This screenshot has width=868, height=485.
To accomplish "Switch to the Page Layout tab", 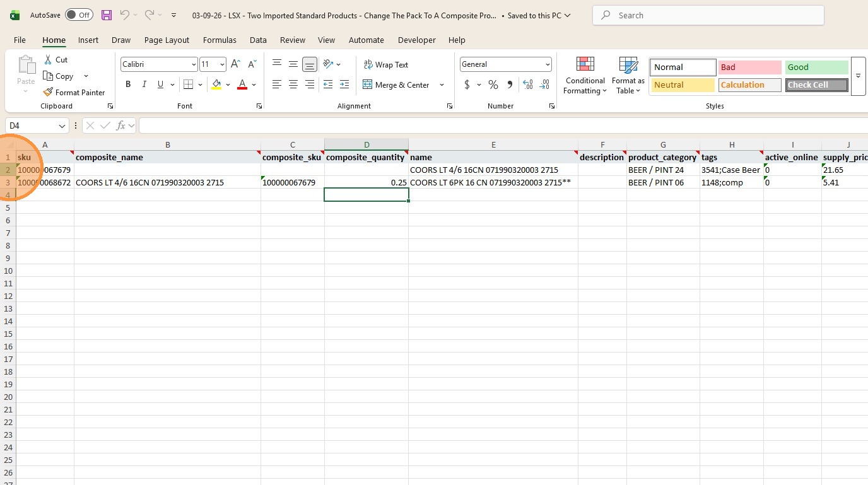I will 167,40.
